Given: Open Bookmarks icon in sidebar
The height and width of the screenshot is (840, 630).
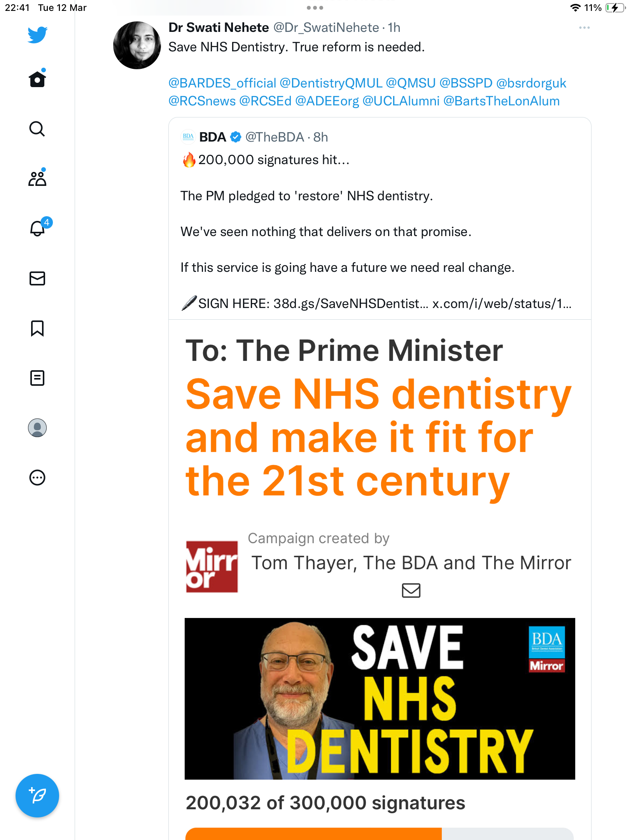Looking at the screenshot, I should click(37, 328).
